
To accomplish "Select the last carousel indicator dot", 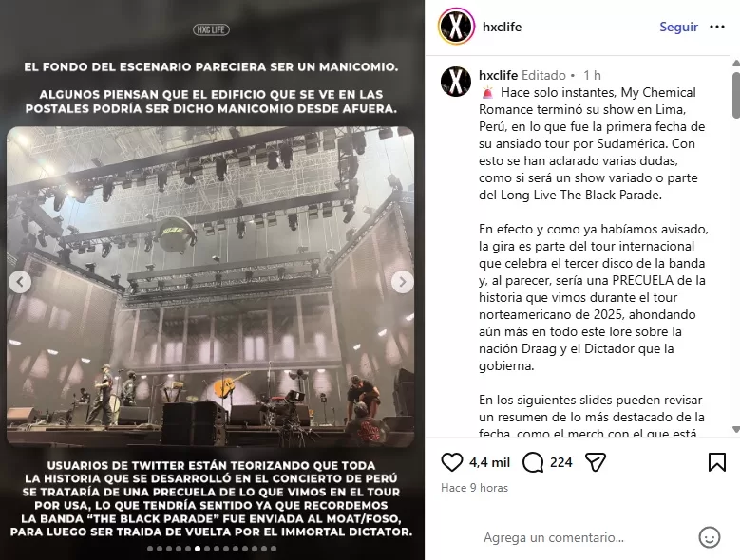I will pyautogui.click(x=274, y=549).
